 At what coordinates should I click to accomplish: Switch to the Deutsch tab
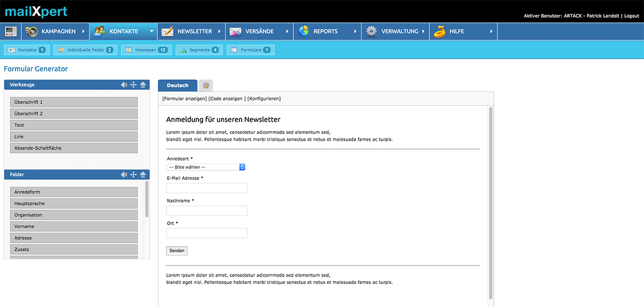pos(177,86)
